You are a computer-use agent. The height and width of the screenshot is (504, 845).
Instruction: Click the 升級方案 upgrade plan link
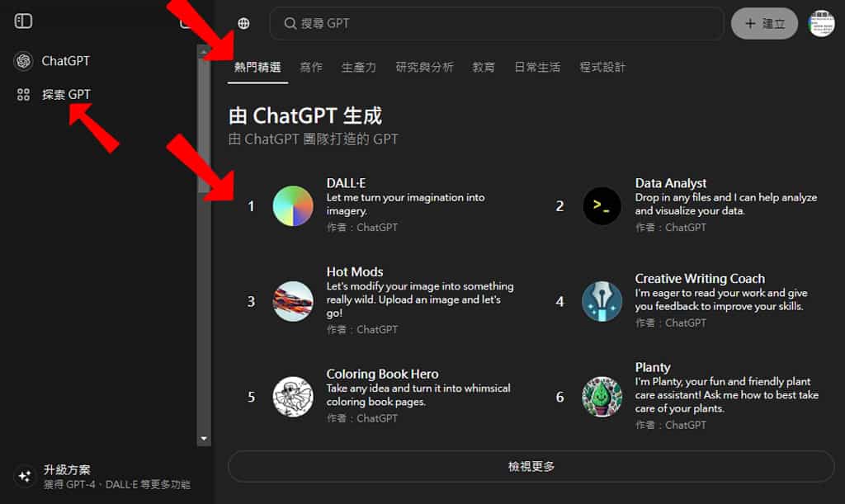tap(67, 469)
